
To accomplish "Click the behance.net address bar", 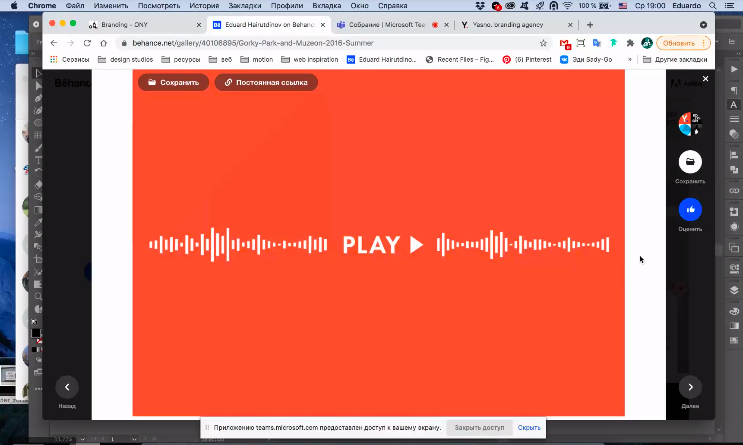I will click(x=330, y=43).
